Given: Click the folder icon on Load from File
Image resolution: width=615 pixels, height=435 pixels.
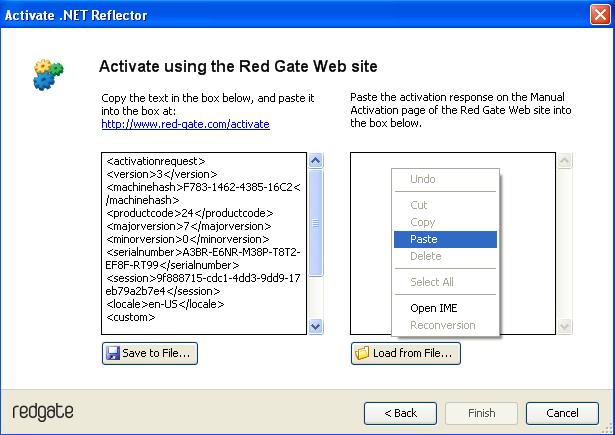Looking at the screenshot, I should pyautogui.click(x=362, y=353).
